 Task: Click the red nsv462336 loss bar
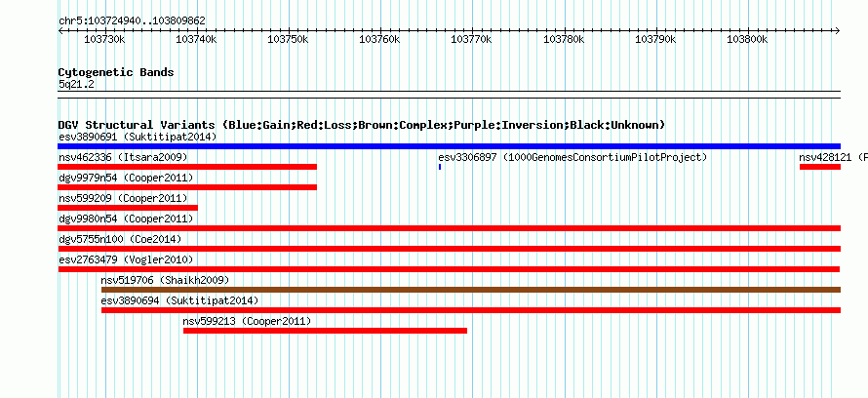point(187,167)
